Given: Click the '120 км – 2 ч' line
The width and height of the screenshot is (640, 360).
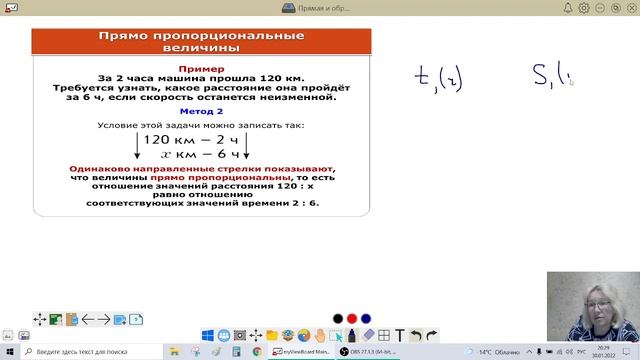Looking at the screenshot, I should [x=191, y=140].
